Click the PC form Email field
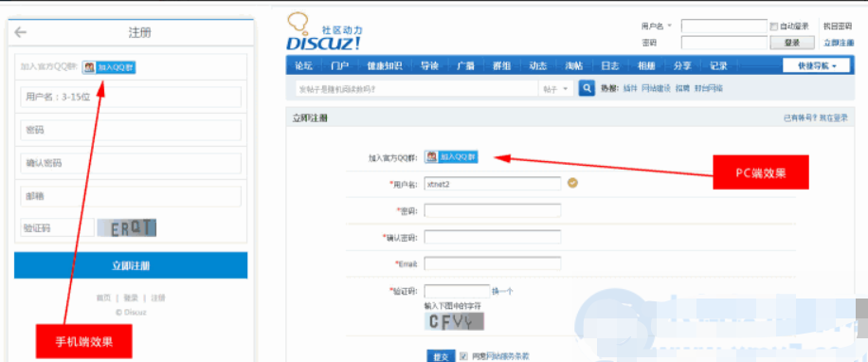This screenshot has height=362, width=868. (x=493, y=263)
